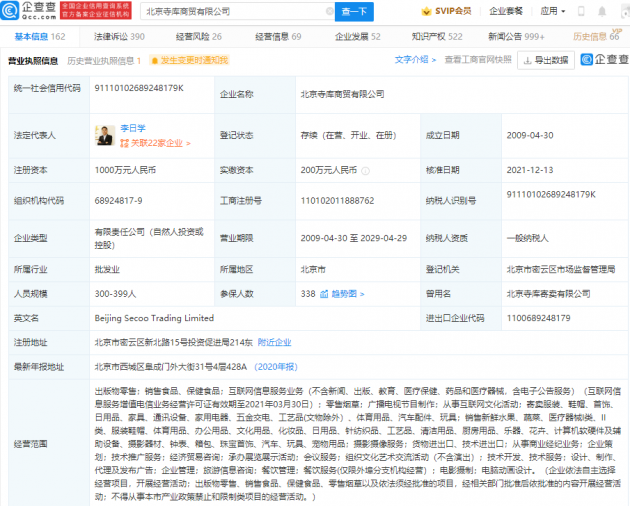Click the export download icon

pos(528,60)
